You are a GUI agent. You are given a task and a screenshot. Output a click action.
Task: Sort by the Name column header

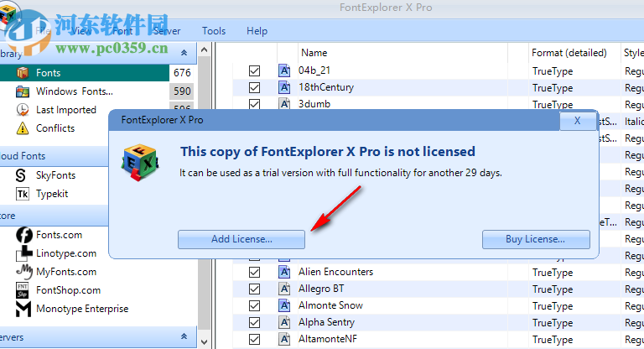click(314, 53)
